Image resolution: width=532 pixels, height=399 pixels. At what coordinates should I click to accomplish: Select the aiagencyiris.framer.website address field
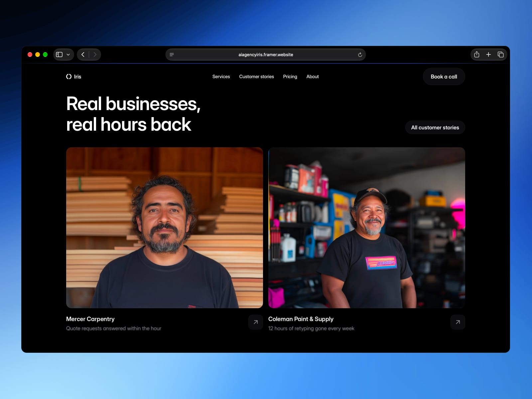click(266, 55)
